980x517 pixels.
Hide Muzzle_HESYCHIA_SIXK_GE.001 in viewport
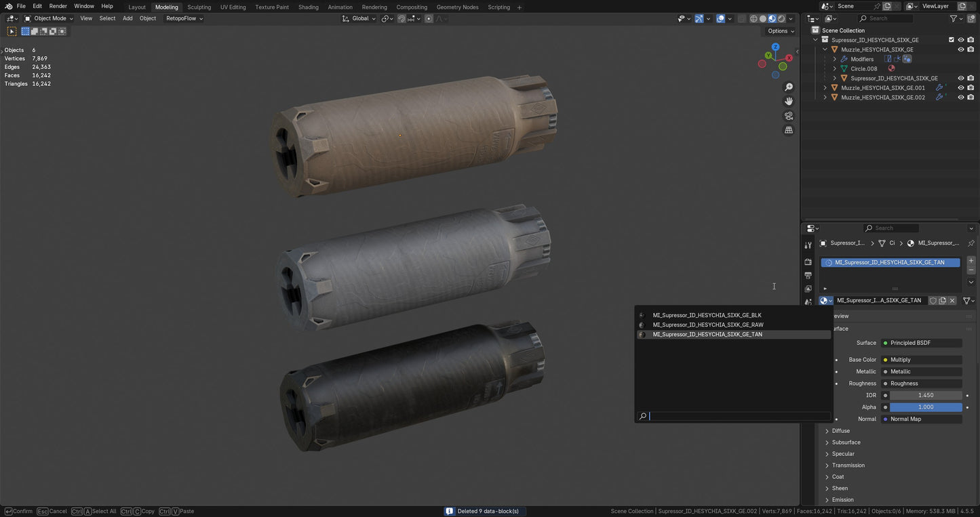point(961,88)
